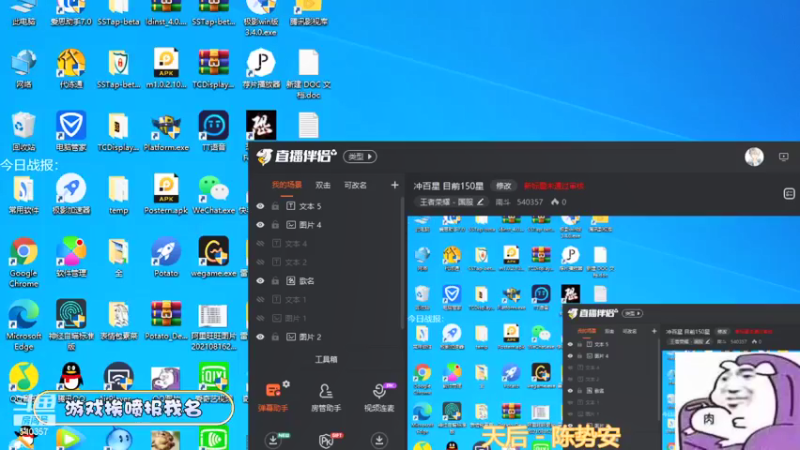Select the 图片 2 layer row
This screenshot has width=800, height=450.
point(327,337)
